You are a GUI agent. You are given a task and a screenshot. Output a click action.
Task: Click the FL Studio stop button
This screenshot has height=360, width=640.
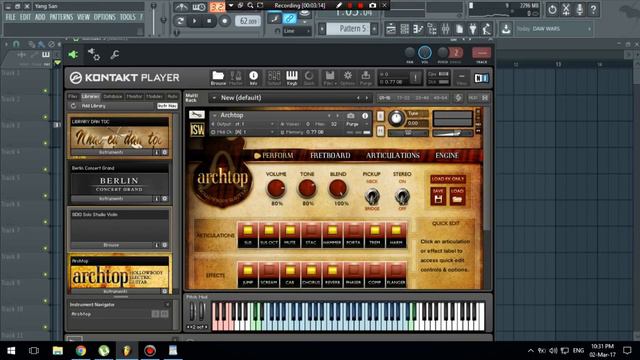209,21
